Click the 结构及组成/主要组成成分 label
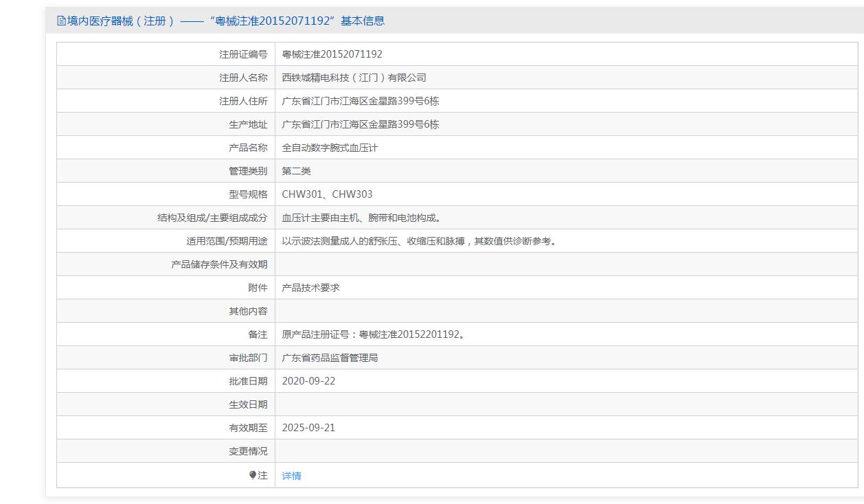Screen dimensions: 864x504 [x=212, y=218]
